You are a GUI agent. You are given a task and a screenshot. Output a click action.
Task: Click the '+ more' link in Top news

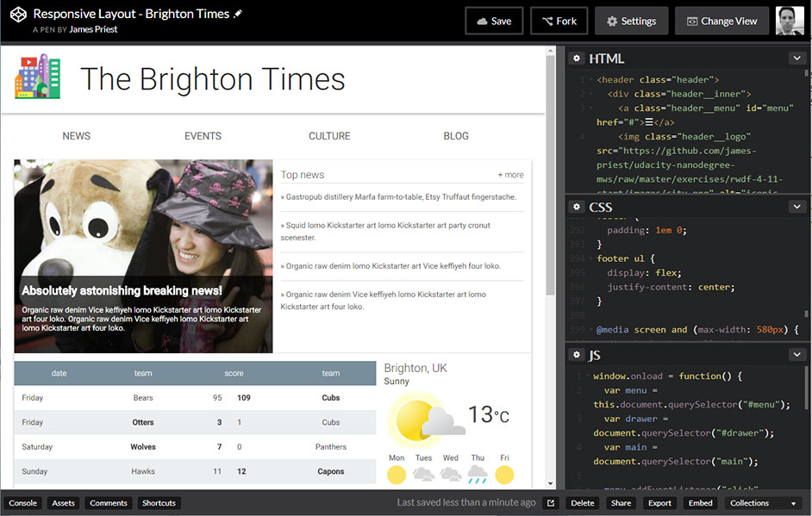(510, 173)
